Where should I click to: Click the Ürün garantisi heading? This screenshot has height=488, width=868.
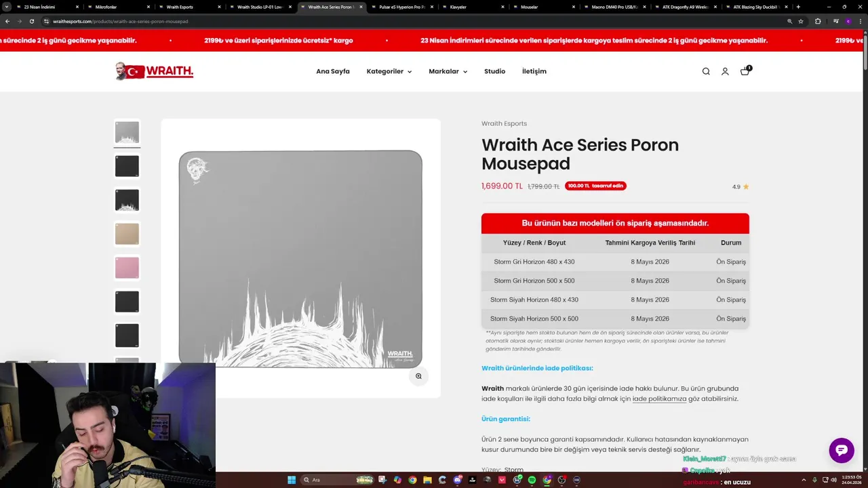pyautogui.click(x=506, y=419)
